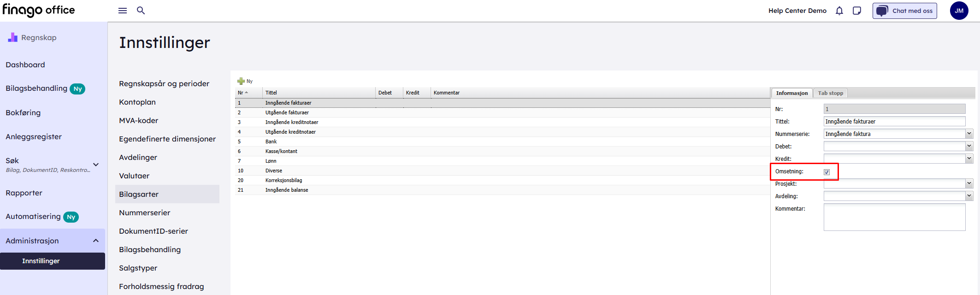The width and height of the screenshot is (980, 295).
Task: Open the Nummerserie dropdown
Action: (x=969, y=134)
